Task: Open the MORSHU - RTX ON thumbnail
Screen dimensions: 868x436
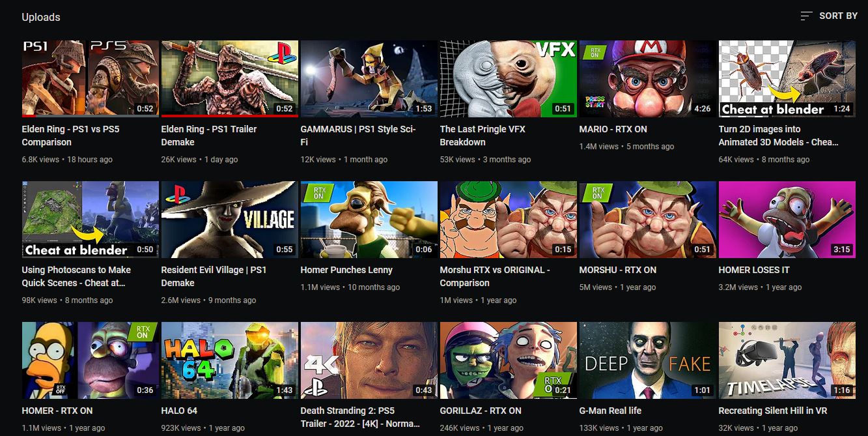Action: pos(647,219)
